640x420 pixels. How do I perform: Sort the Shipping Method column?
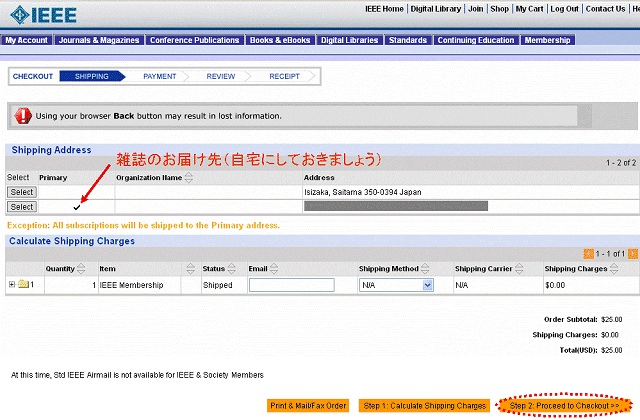(x=425, y=269)
